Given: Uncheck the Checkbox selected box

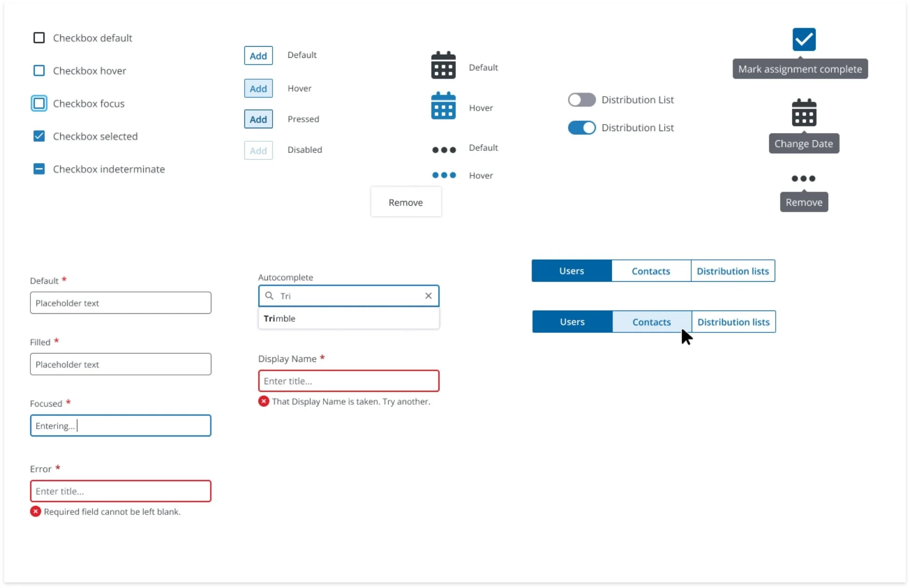Looking at the screenshot, I should coord(39,136).
